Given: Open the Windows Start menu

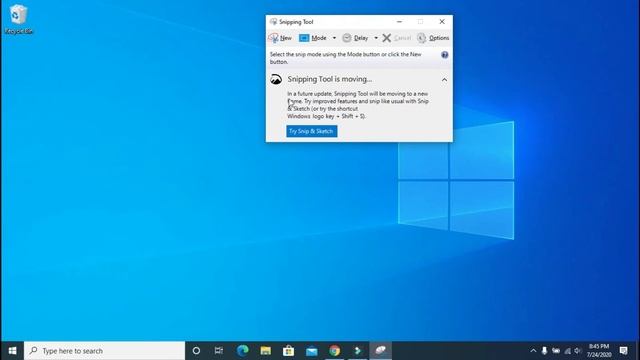Looking at the screenshot, I should [12, 351].
